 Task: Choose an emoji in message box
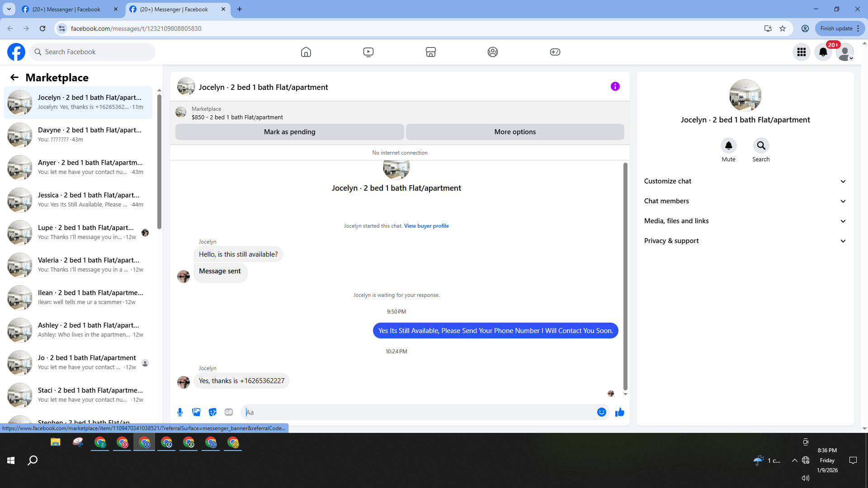601,412
